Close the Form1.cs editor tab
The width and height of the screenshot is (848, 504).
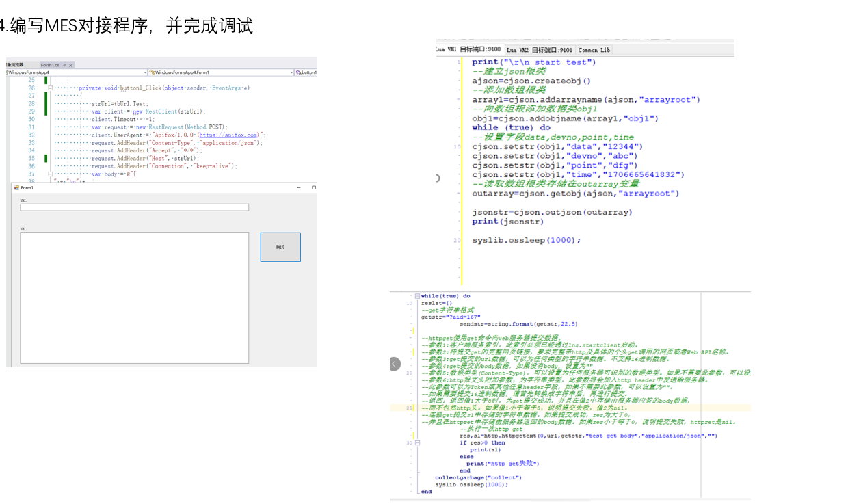click(70, 65)
